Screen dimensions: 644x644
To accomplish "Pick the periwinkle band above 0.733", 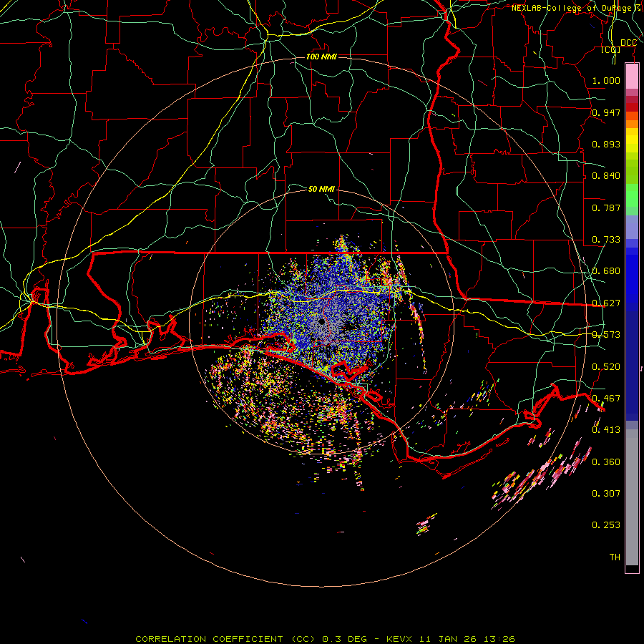I will point(632,227).
